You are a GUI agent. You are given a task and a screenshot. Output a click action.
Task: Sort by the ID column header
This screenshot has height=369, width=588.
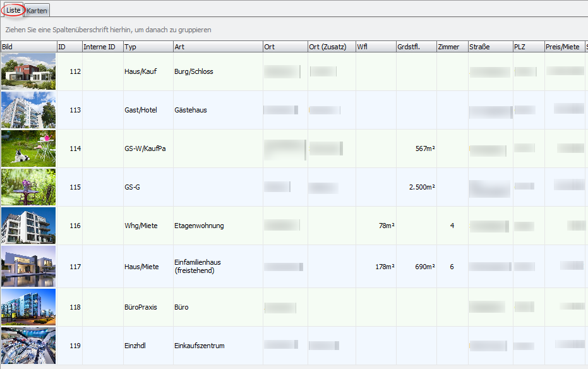[69, 47]
